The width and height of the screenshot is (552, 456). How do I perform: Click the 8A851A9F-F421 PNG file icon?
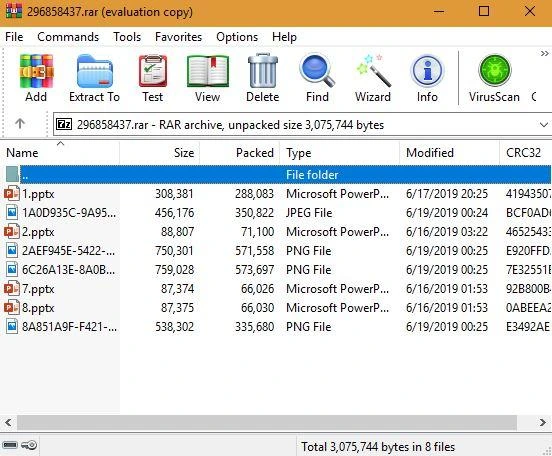[x=12, y=327]
